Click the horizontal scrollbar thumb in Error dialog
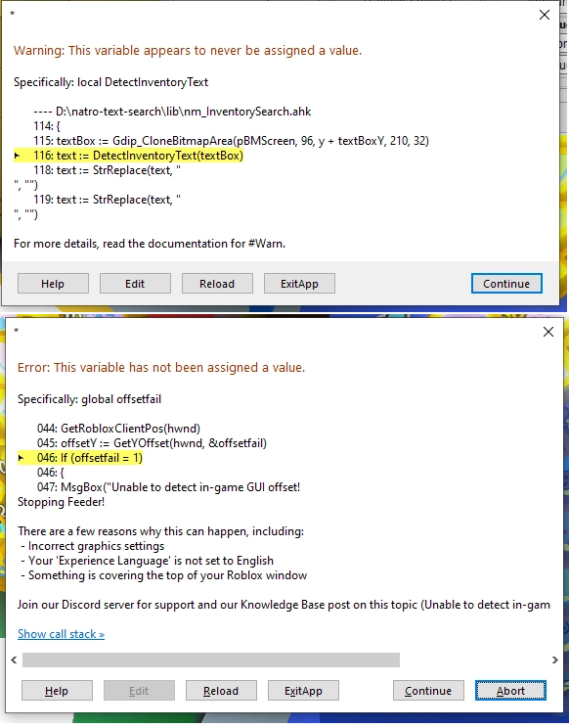 (211, 660)
